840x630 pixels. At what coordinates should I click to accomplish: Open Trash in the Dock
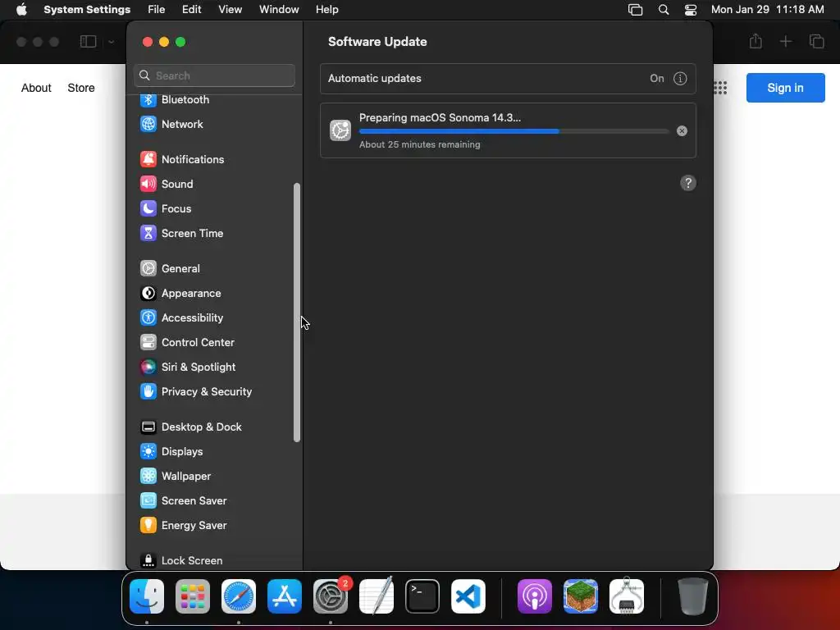click(693, 596)
